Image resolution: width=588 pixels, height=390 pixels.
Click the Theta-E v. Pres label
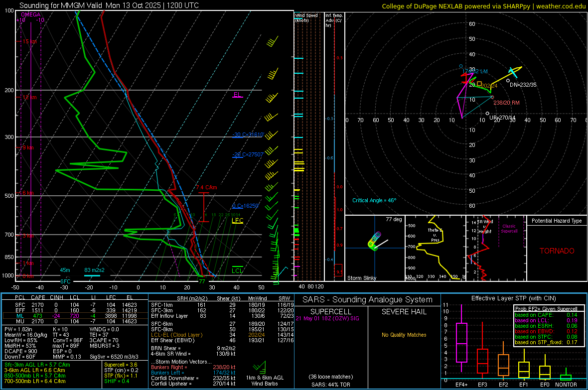tap(435, 235)
